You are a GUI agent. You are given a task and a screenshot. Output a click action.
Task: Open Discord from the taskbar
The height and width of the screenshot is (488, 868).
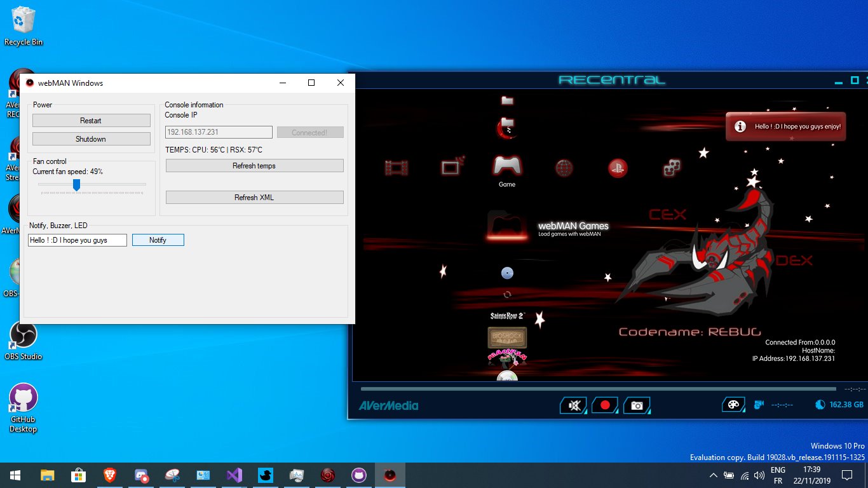click(x=141, y=475)
